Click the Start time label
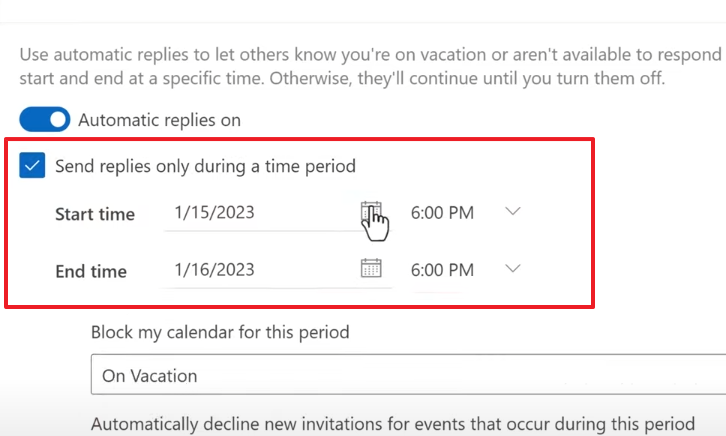The height and width of the screenshot is (436, 726). pyautogui.click(x=95, y=214)
